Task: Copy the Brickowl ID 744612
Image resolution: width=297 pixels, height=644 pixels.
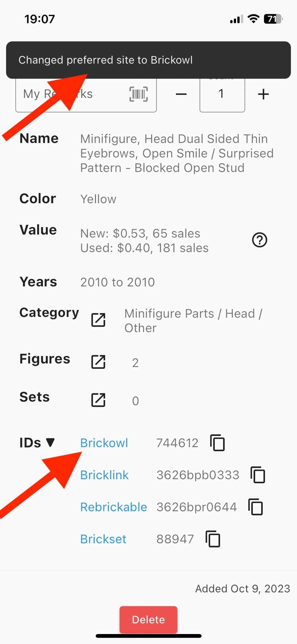Action: pos(217,443)
